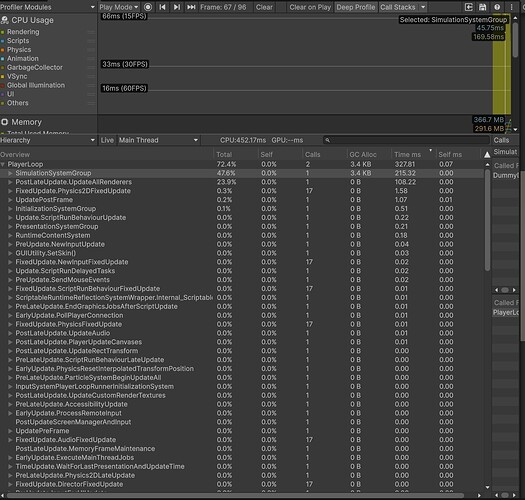525x500 pixels.
Task: Sort by the Calls column header
Action: point(324,154)
